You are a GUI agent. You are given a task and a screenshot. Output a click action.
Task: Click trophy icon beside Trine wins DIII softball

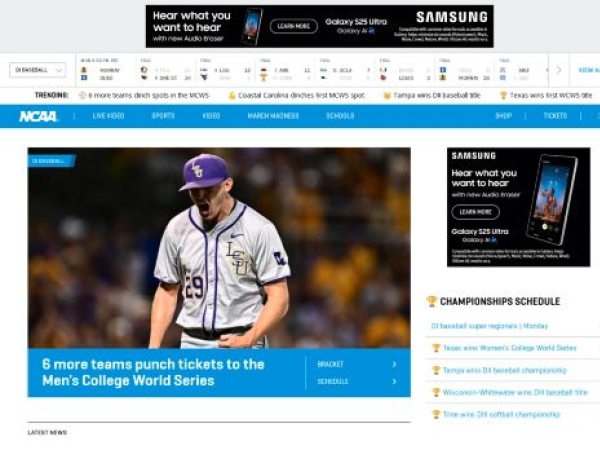pos(435,414)
